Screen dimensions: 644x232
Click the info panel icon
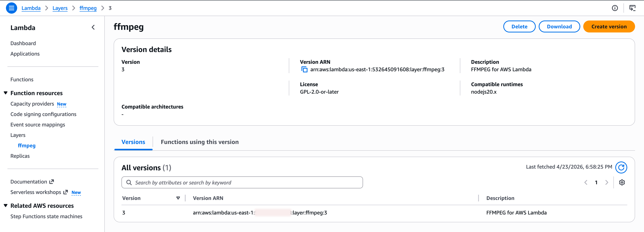click(x=615, y=8)
